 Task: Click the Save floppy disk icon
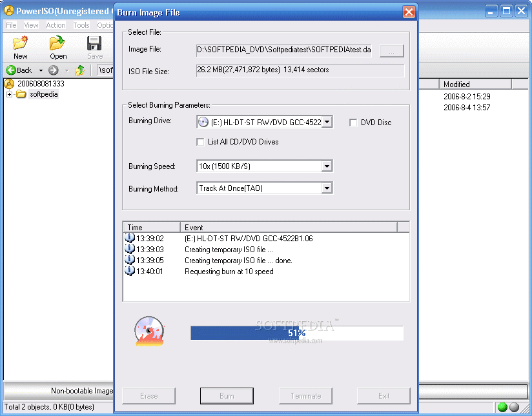tap(94, 43)
